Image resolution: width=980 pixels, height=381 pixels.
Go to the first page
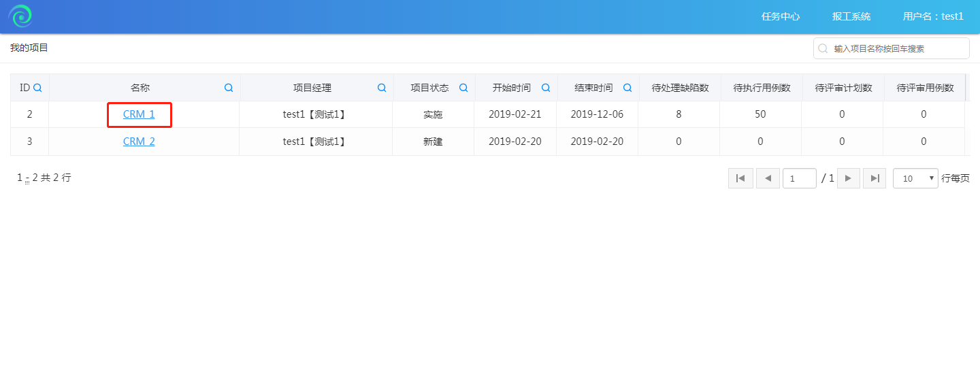[740, 178]
